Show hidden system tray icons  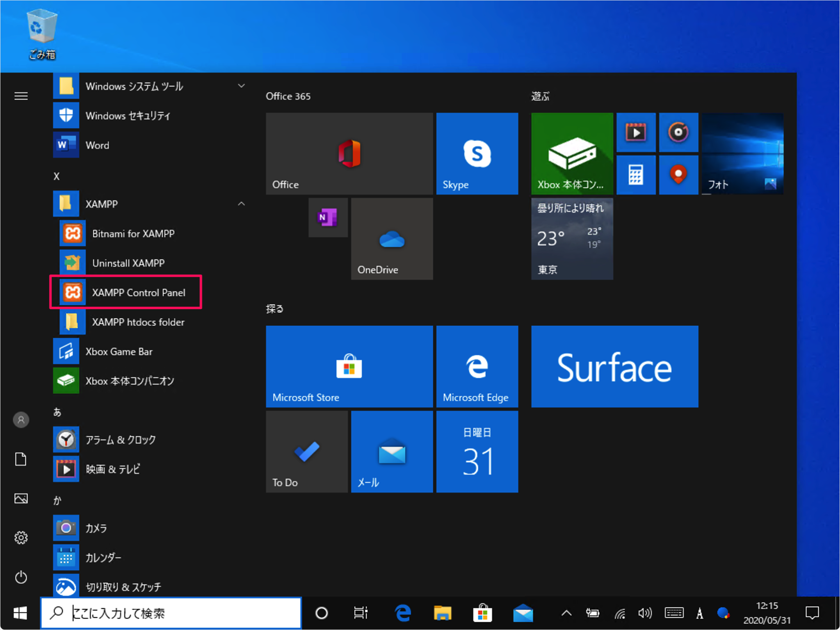click(566, 613)
